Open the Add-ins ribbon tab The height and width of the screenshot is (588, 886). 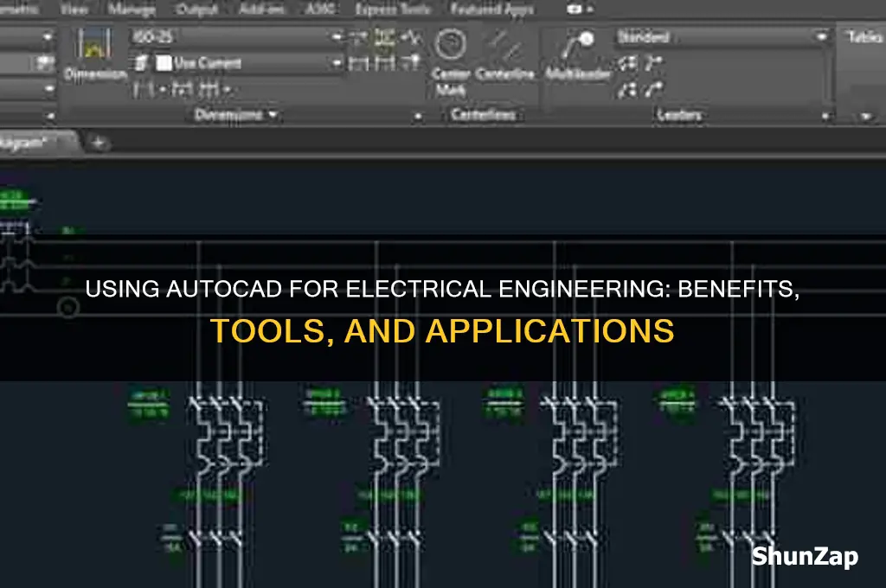point(261,9)
